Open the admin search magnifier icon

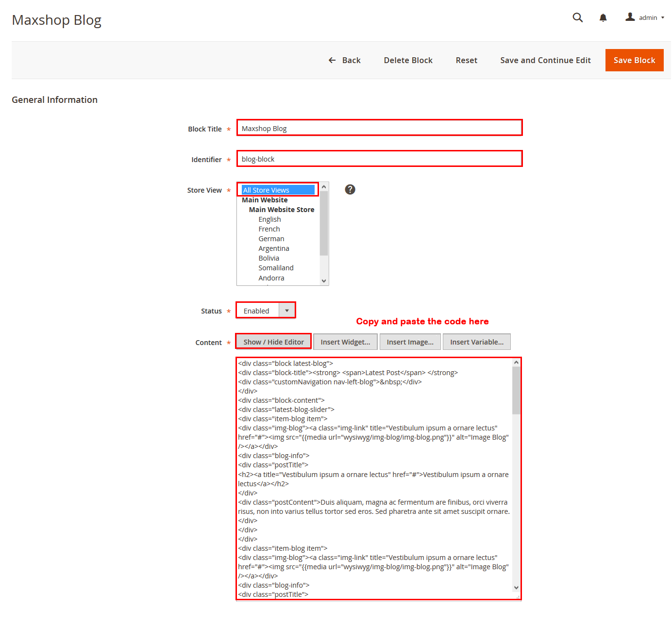pyautogui.click(x=577, y=17)
